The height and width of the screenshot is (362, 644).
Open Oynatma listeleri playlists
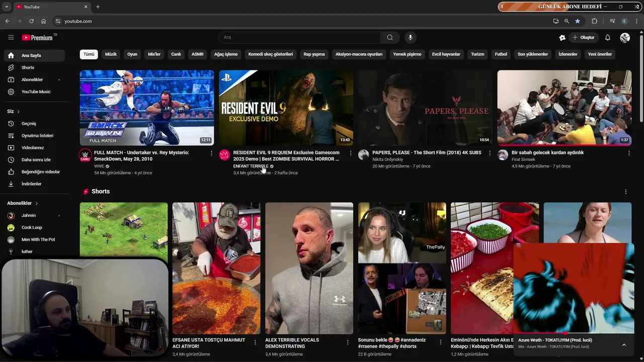[34, 135]
